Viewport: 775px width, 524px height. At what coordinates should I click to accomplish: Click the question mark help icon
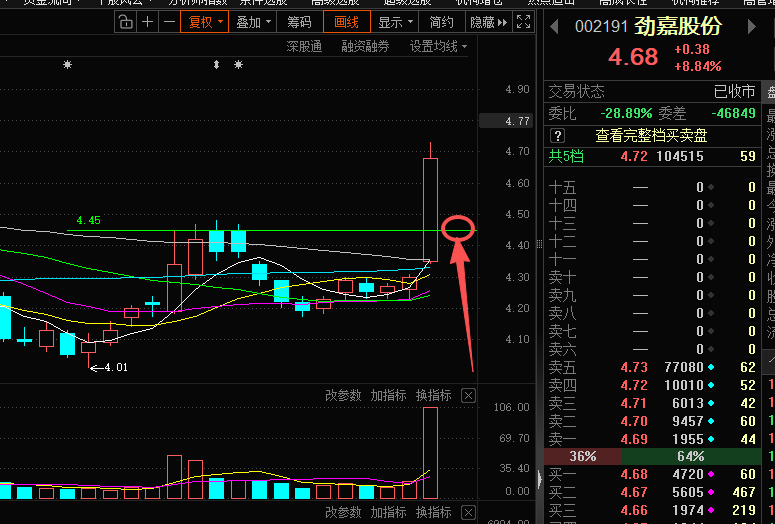557,135
